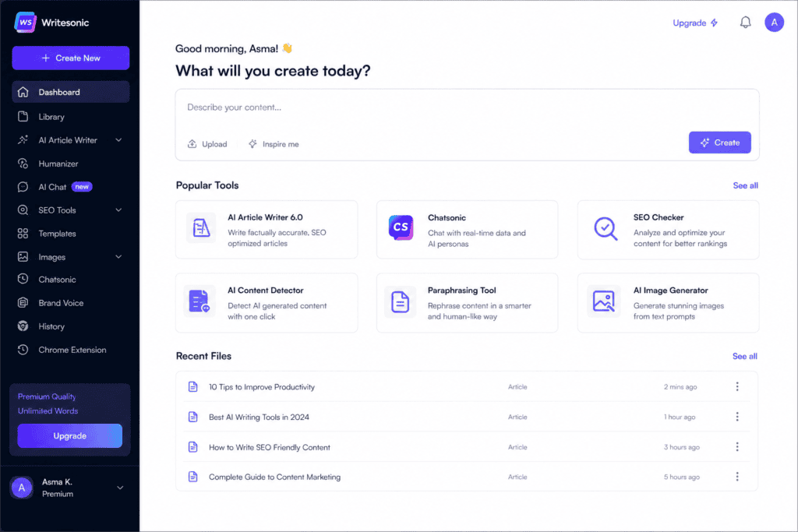Click See all next to Popular Tools
The width and height of the screenshot is (798, 532).
pos(745,185)
